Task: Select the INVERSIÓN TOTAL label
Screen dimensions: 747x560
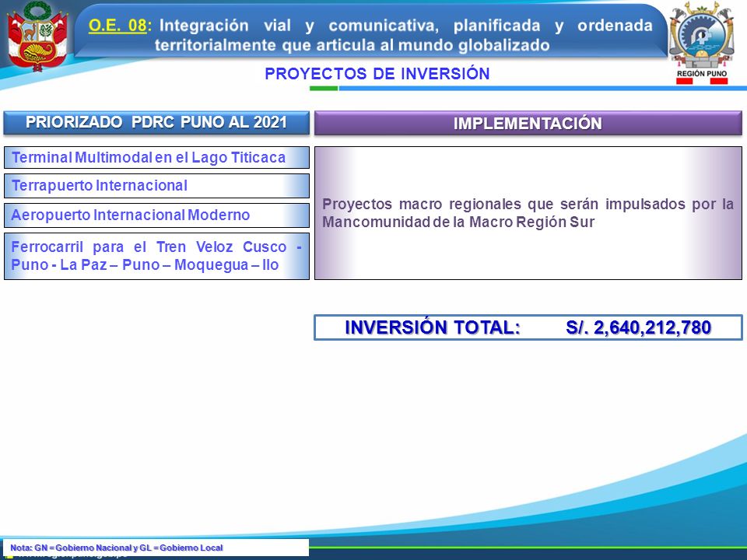Action: coord(432,327)
